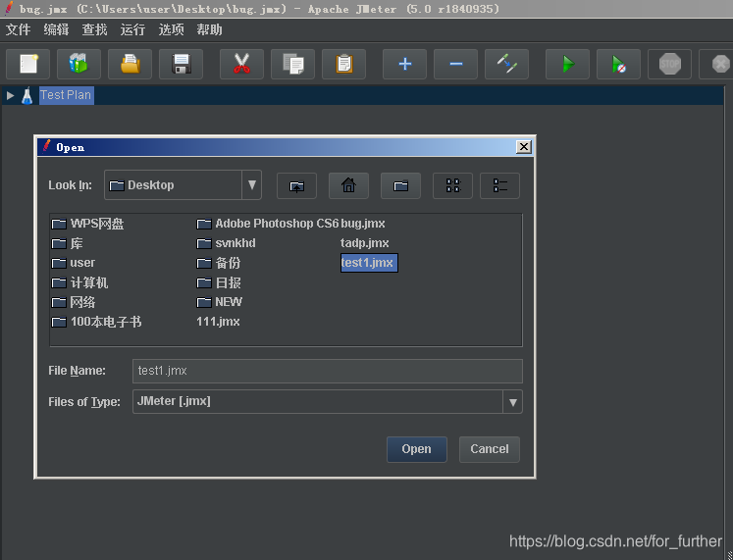Save the test plan with floppy icon

tap(181, 64)
